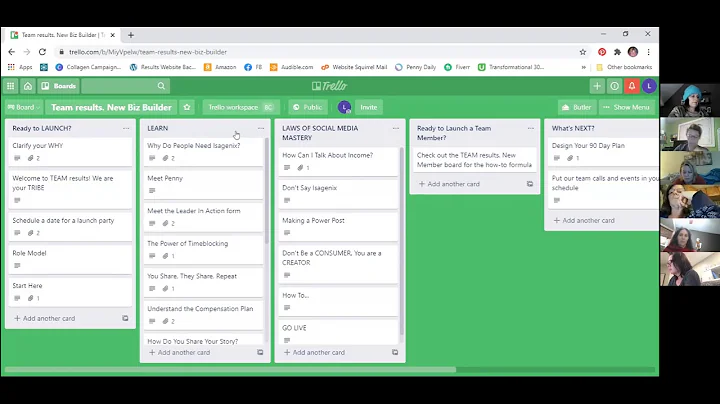Viewport: 720px width, 404px height.
Task: Open Check out the TEAM results New Member card
Action: [x=474, y=160]
